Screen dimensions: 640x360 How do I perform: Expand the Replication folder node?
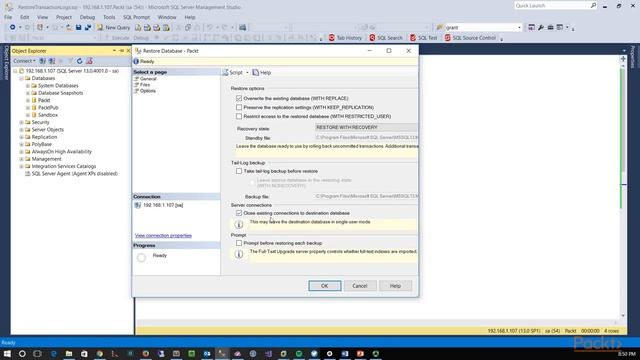coord(21,137)
